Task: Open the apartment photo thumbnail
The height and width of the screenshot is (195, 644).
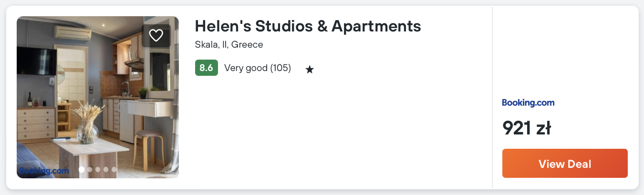Action: [x=97, y=97]
